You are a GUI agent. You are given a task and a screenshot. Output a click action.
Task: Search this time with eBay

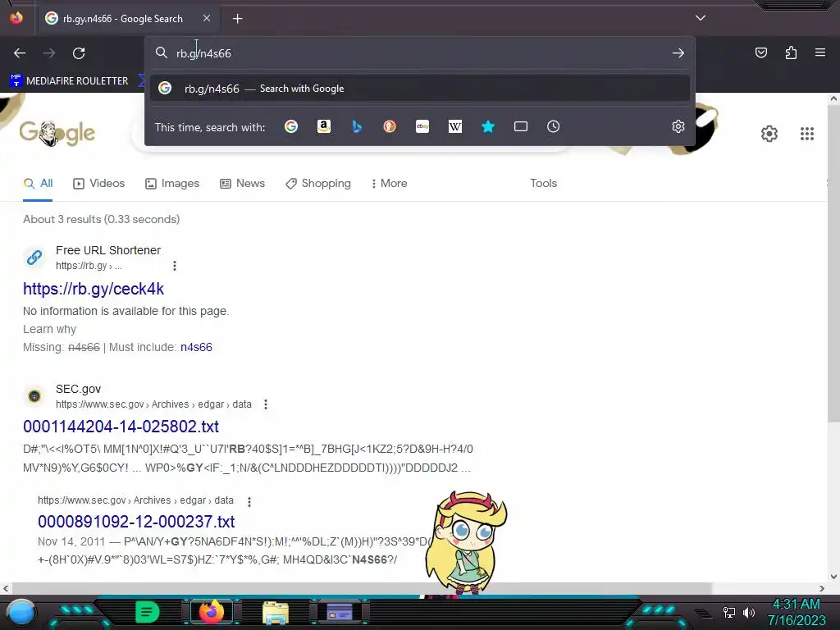(422, 126)
